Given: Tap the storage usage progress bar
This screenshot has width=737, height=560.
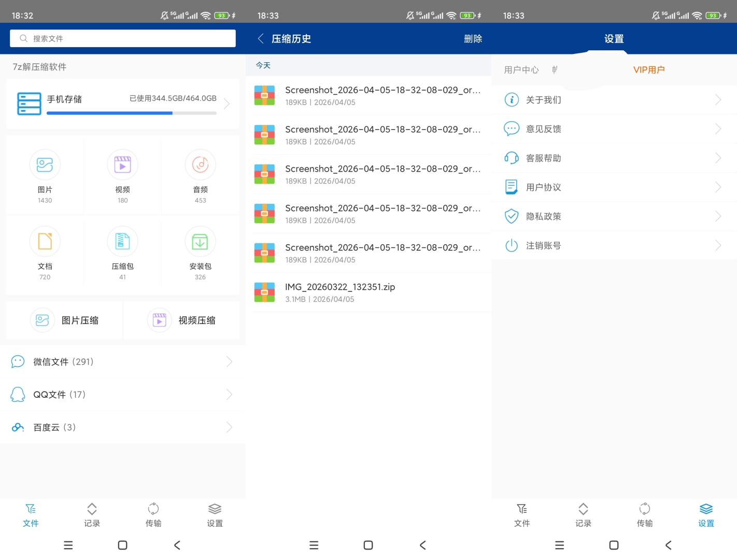Looking at the screenshot, I should 131,113.
